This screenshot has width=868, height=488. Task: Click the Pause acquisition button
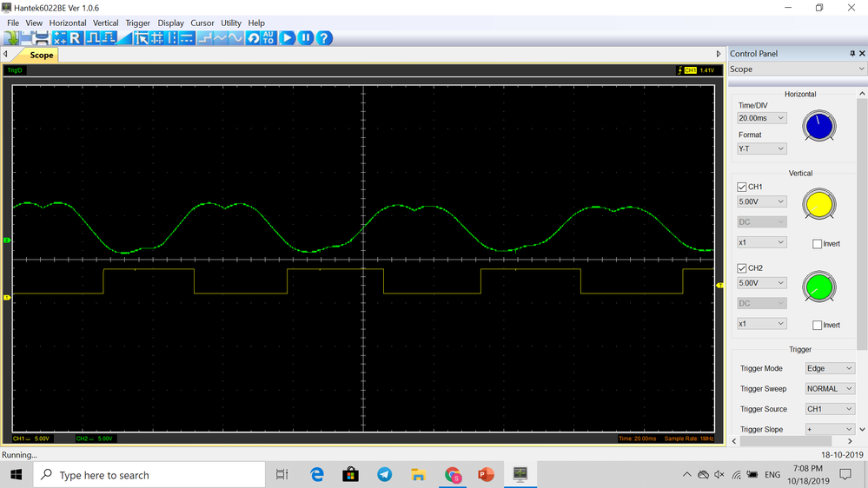[306, 37]
